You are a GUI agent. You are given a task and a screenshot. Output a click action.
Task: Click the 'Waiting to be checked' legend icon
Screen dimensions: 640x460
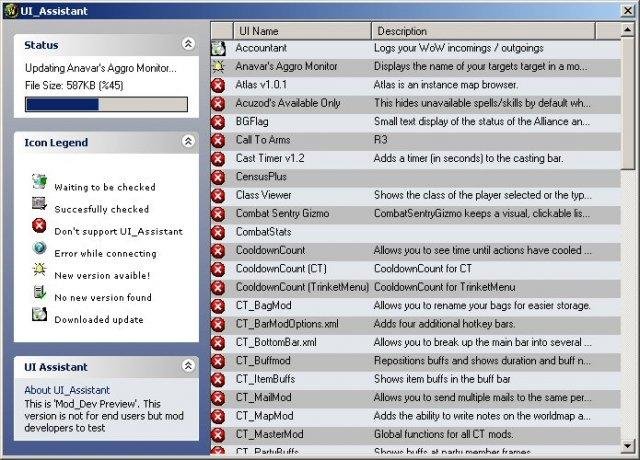40,181
